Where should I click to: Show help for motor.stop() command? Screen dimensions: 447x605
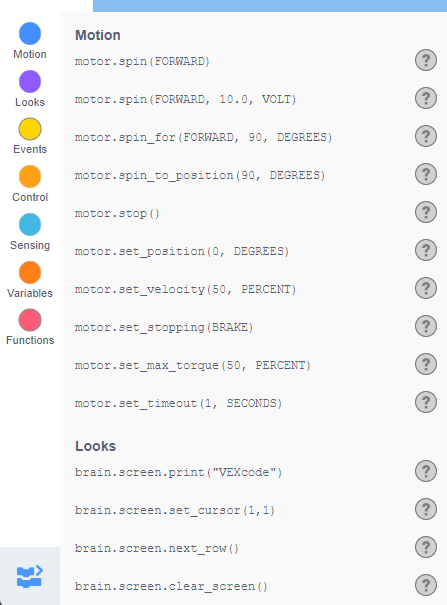coord(426,212)
